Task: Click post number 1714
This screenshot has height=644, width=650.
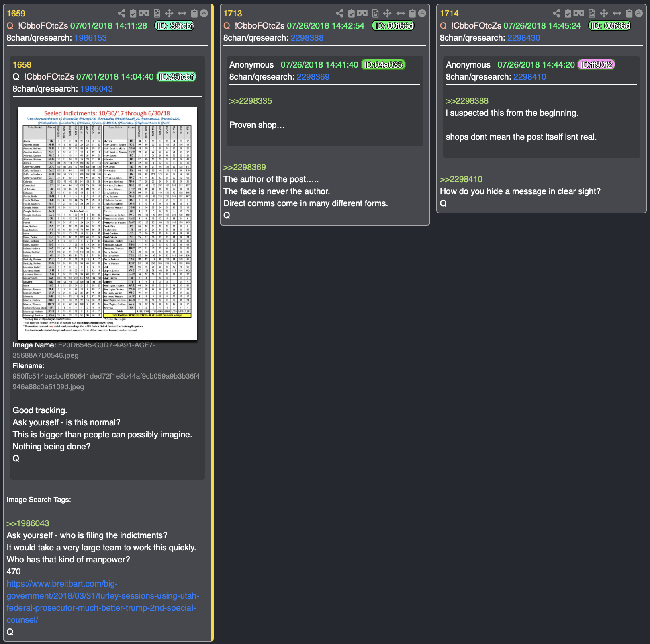Action: (x=449, y=14)
